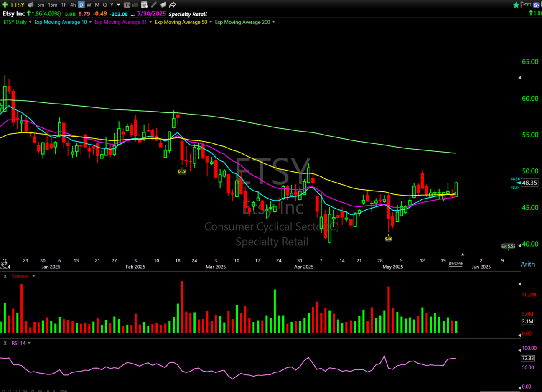Click the earnings date 7/30/2025

pyautogui.click(x=152, y=14)
